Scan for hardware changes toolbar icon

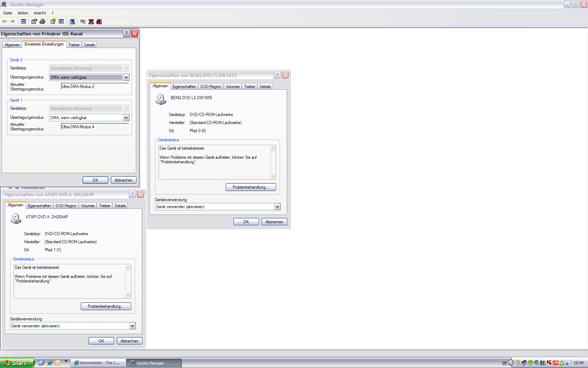[72, 22]
